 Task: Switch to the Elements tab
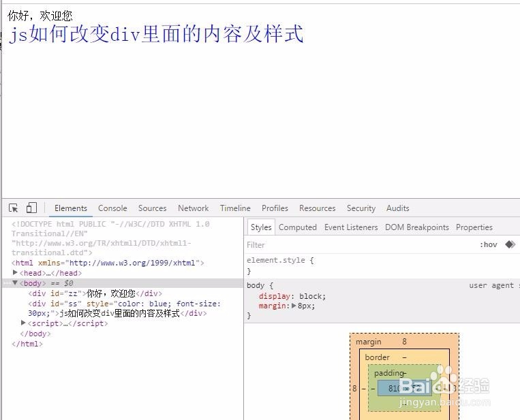[x=71, y=208]
